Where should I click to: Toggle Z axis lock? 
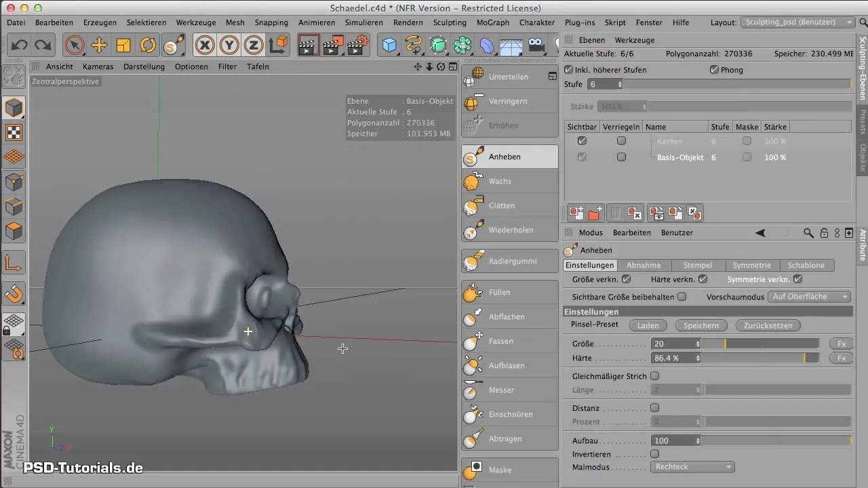254,45
